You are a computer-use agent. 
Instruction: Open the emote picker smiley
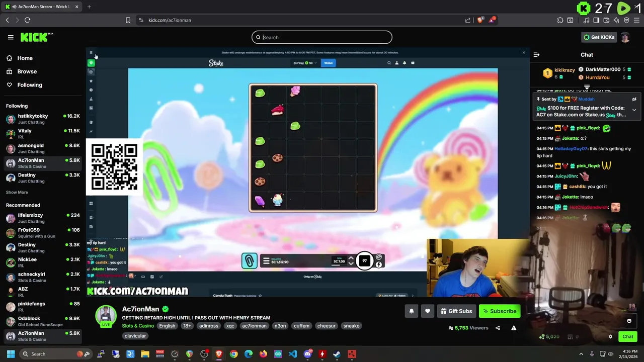pyautogui.click(x=629, y=321)
